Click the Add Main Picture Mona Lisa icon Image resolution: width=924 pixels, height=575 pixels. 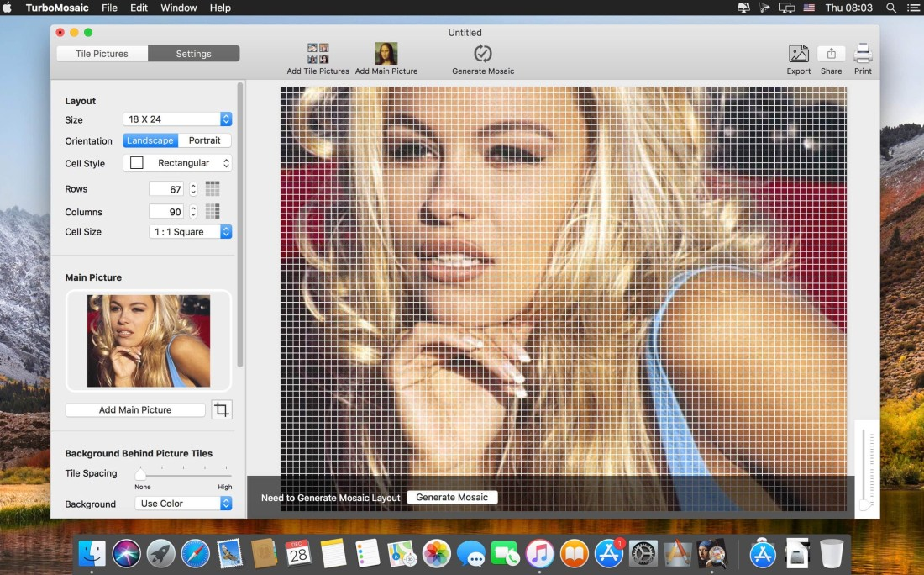[386, 54]
